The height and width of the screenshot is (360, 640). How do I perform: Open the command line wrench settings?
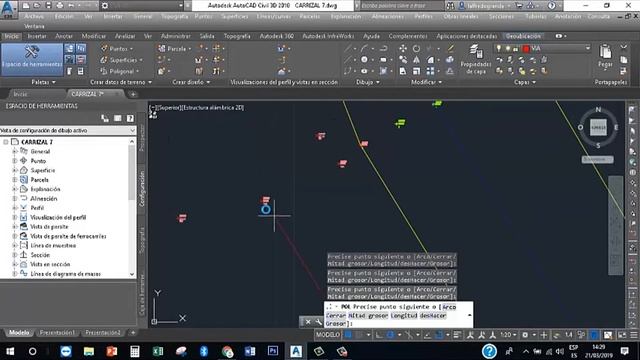[318, 322]
